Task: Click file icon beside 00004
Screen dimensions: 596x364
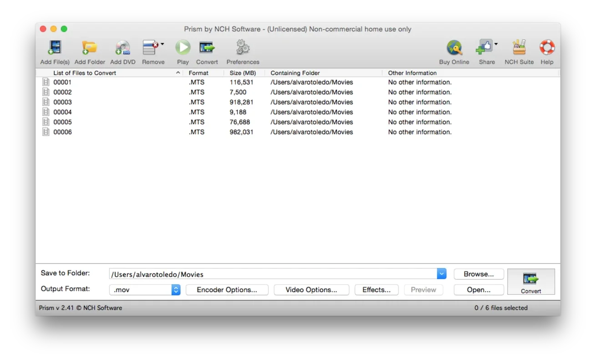Action: (45, 112)
